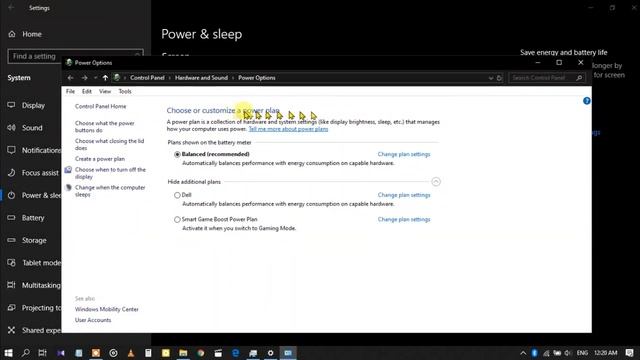Open the Tools menu
Image resolution: width=640 pixels, height=360 pixels.
[125, 91]
